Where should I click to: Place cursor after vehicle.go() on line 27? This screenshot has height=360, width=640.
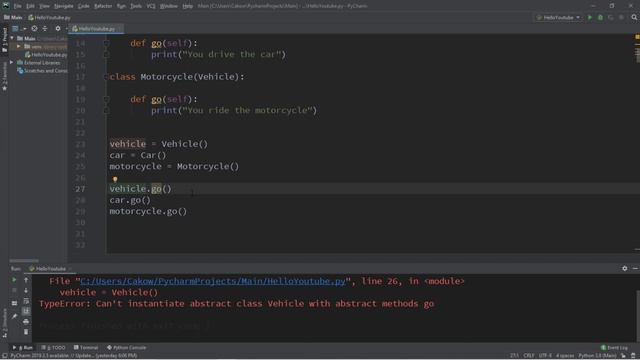[172, 189]
